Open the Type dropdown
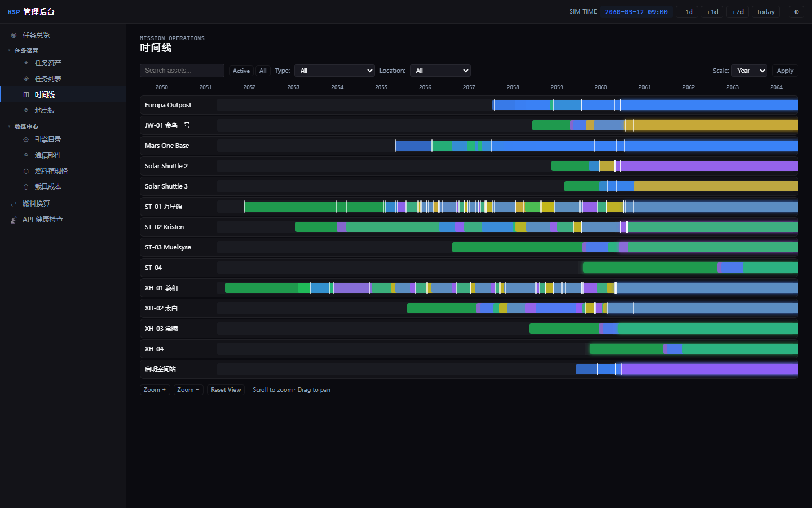 pos(334,71)
